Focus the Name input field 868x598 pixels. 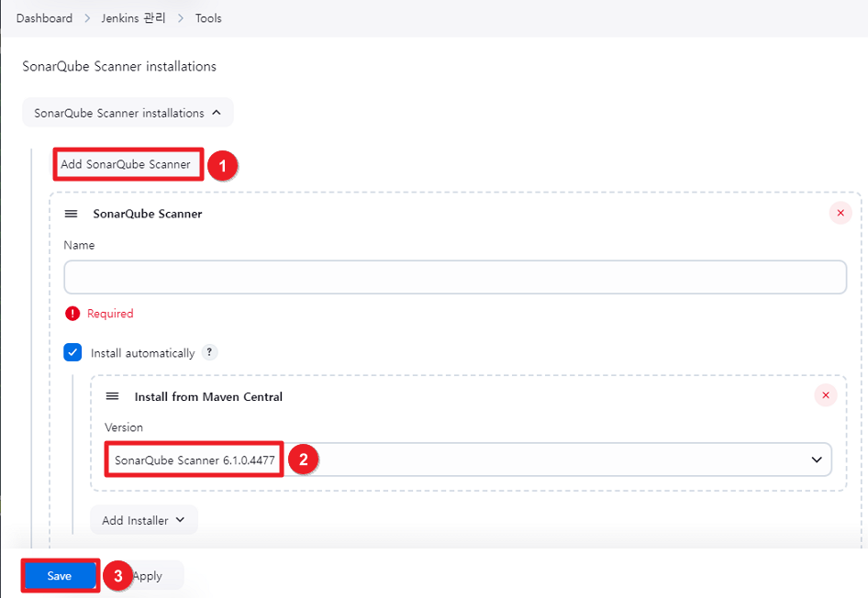(x=455, y=277)
